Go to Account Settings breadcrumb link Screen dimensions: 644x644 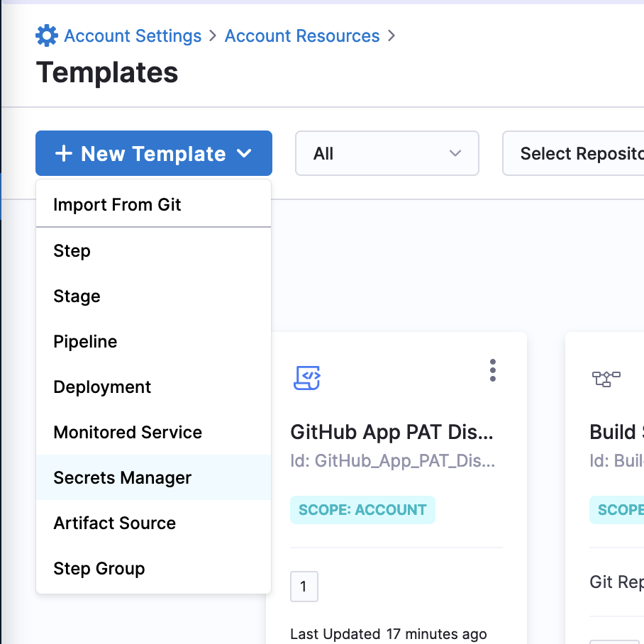tap(133, 36)
